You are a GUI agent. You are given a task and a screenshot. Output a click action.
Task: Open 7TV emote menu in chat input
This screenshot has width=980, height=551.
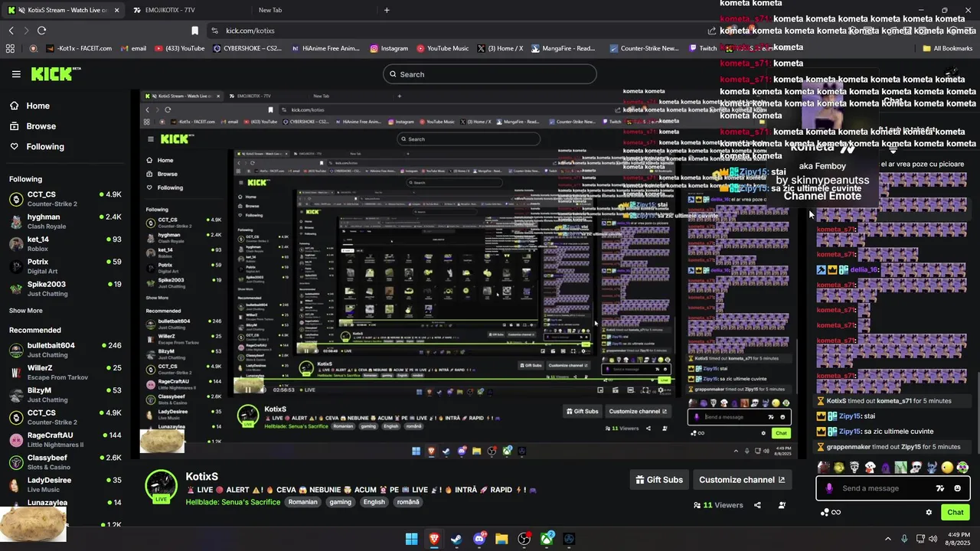pyautogui.click(x=940, y=488)
